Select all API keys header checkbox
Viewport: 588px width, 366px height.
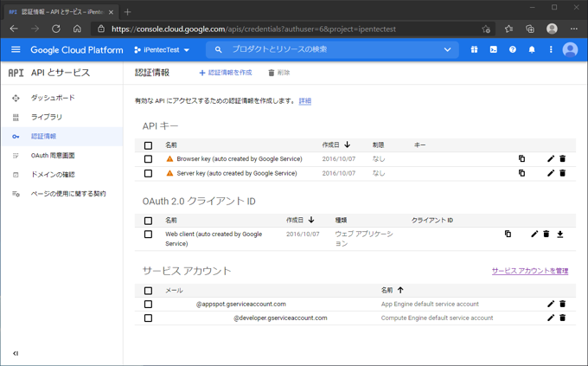coord(148,145)
